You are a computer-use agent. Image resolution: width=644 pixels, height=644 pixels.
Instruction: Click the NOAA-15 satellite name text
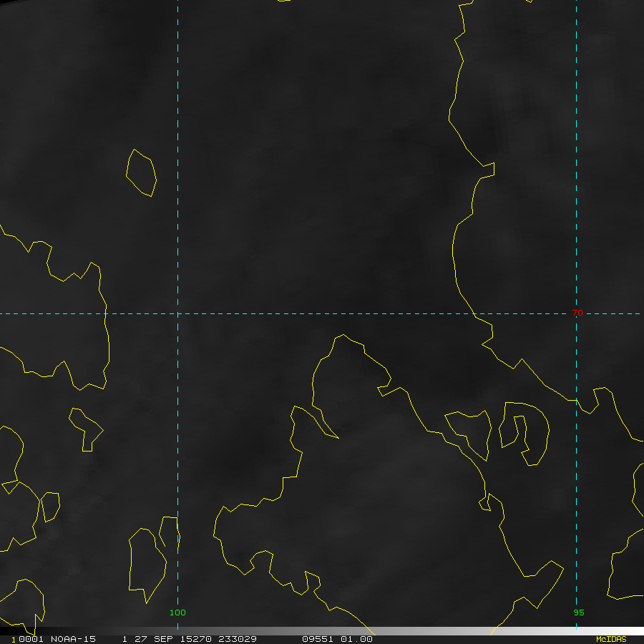click(x=73, y=639)
